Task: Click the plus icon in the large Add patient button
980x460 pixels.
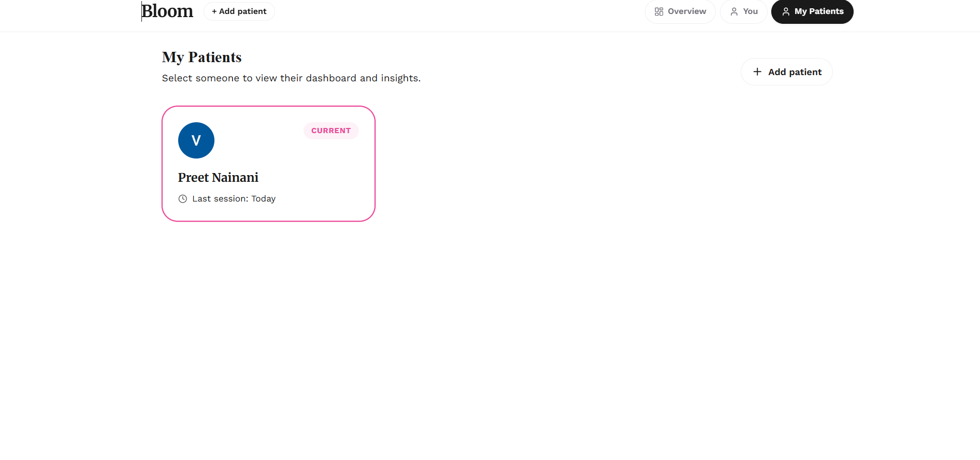Action: pos(757,72)
